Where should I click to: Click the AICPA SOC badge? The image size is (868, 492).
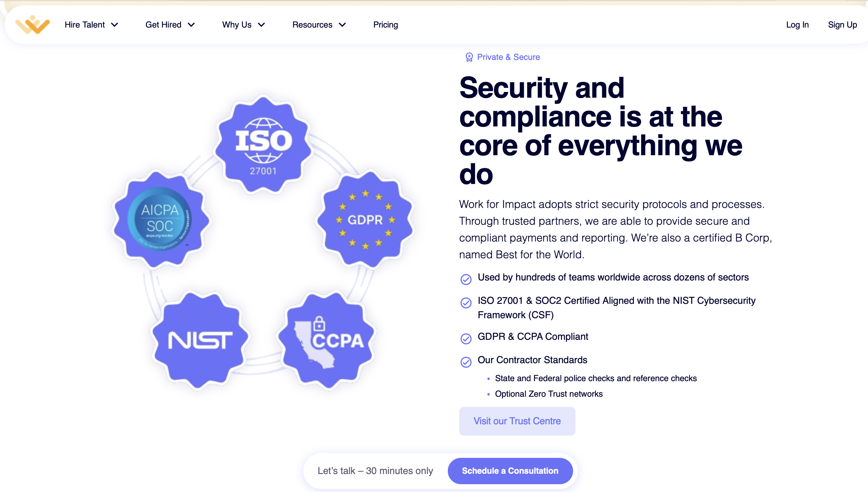pyautogui.click(x=160, y=219)
